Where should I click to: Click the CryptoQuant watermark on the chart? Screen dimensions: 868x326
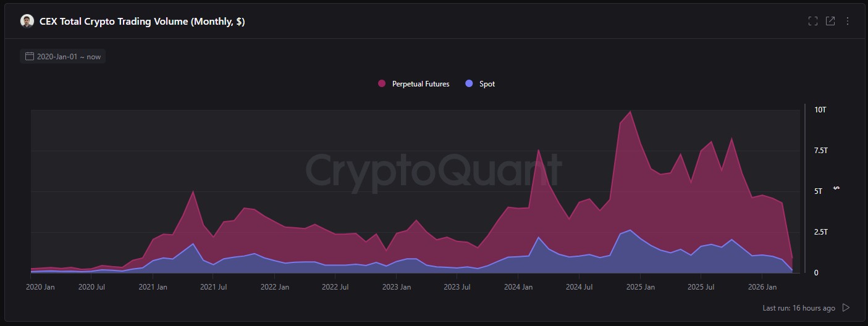[x=434, y=169]
